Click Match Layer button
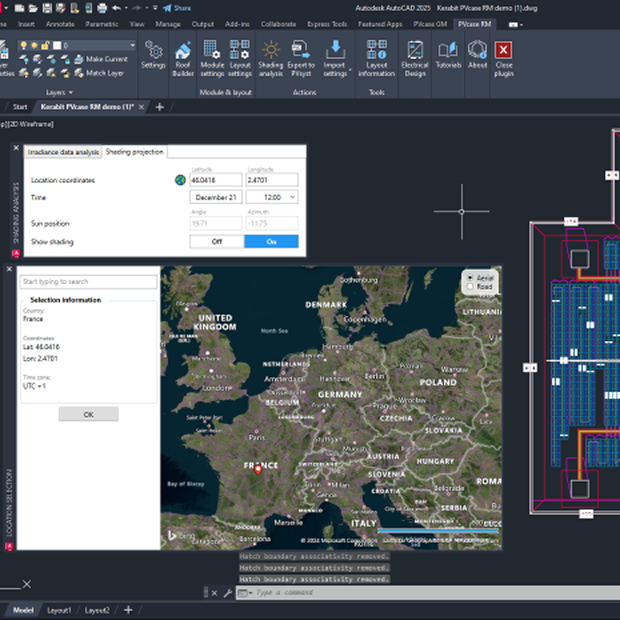The height and width of the screenshot is (620, 620). coord(99,73)
